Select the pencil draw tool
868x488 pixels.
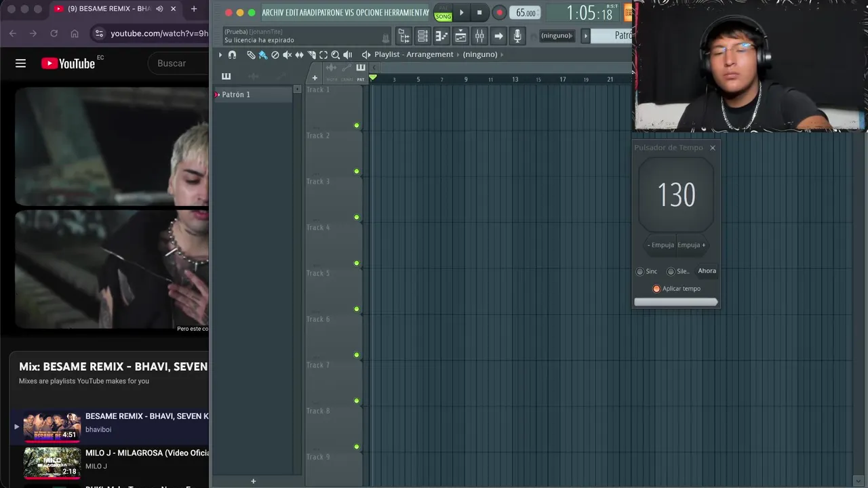[x=251, y=55]
